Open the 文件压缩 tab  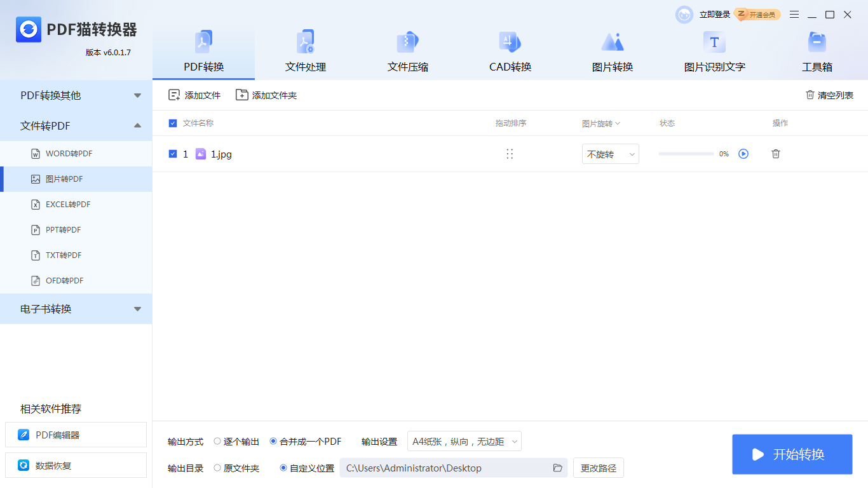coord(408,52)
